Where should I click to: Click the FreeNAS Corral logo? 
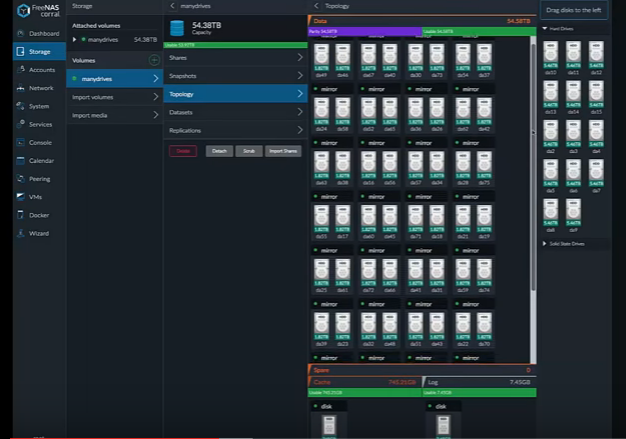click(38, 11)
